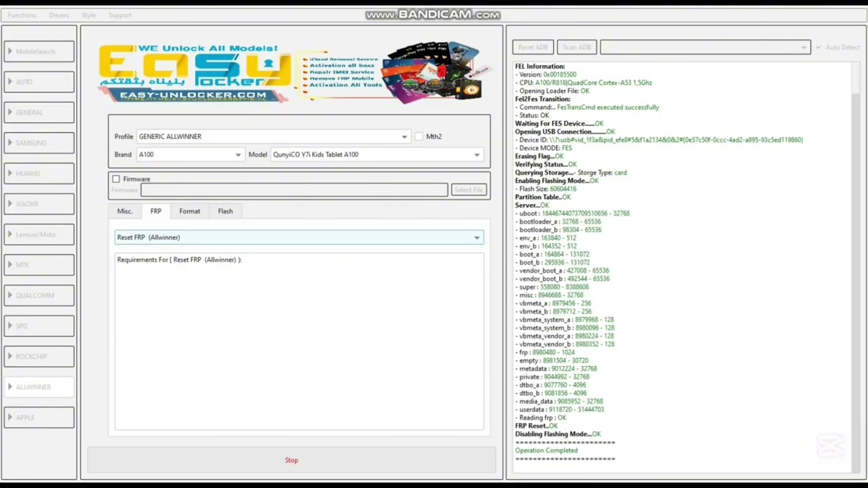Viewport: 868px width, 488px height.
Task: Click the bootloader_a partition log line
Action: [x=558, y=221]
